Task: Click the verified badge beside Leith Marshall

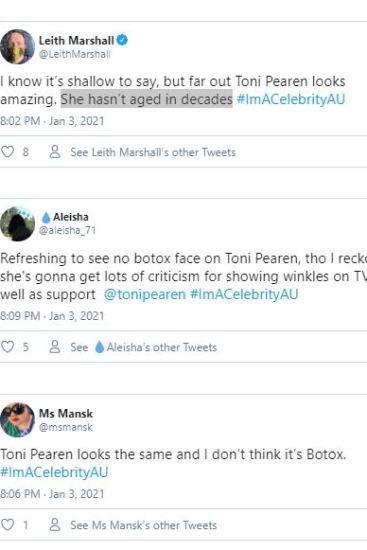Action: point(122,40)
